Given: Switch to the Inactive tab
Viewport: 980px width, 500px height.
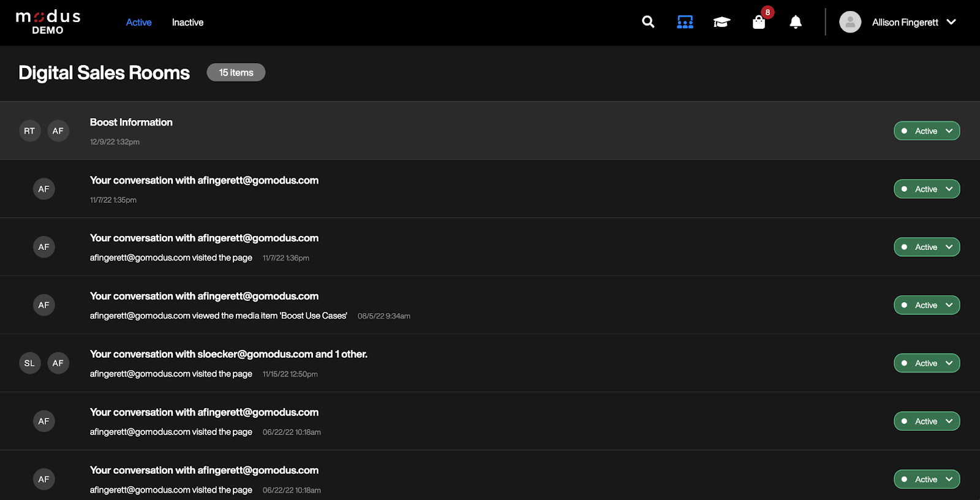Looking at the screenshot, I should [187, 22].
